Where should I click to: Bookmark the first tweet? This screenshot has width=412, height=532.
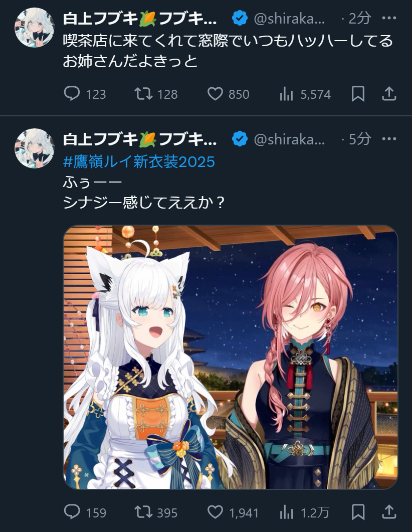pyautogui.click(x=358, y=94)
